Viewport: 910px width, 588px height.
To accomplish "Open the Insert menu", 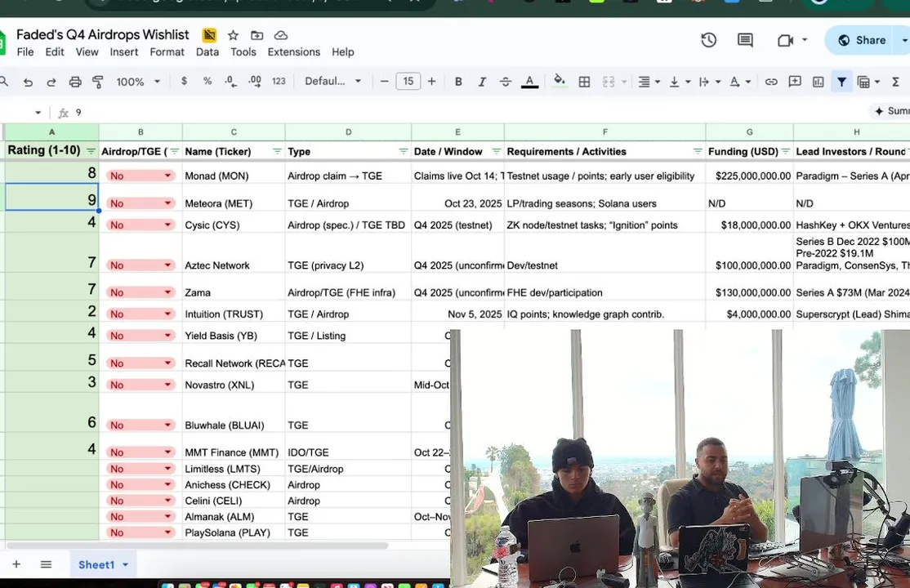I will pos(124,51).
